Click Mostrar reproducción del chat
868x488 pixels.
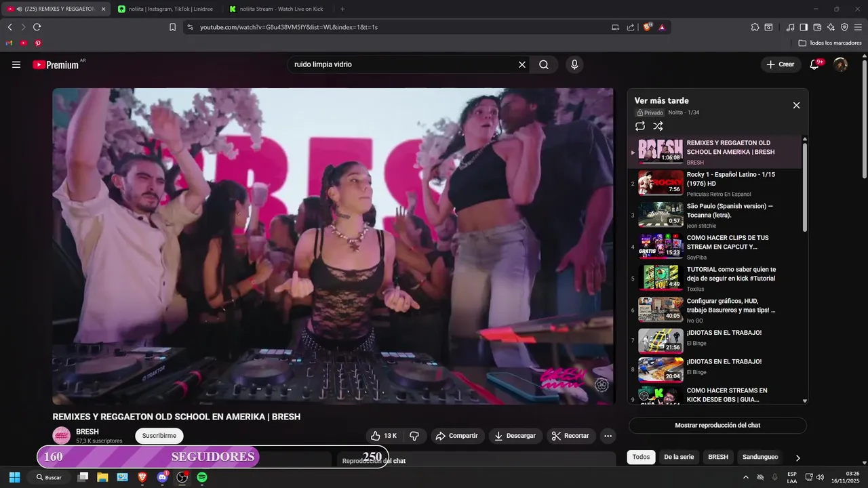pyautogui.click(x=717, y=426)
